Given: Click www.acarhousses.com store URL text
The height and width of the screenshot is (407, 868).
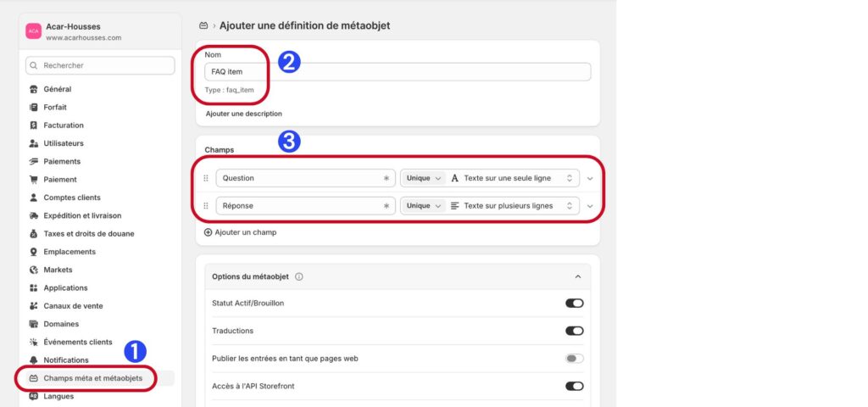Looking at the screenshot, I should (84, 38).
